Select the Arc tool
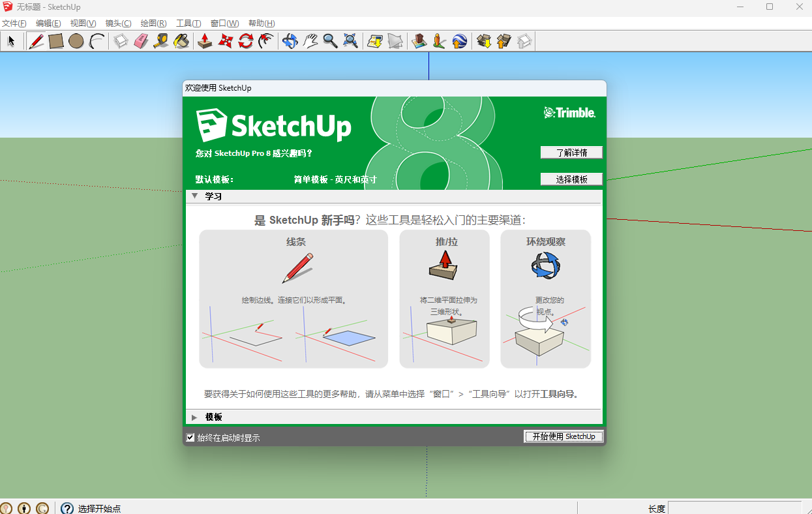 point(97,41)
